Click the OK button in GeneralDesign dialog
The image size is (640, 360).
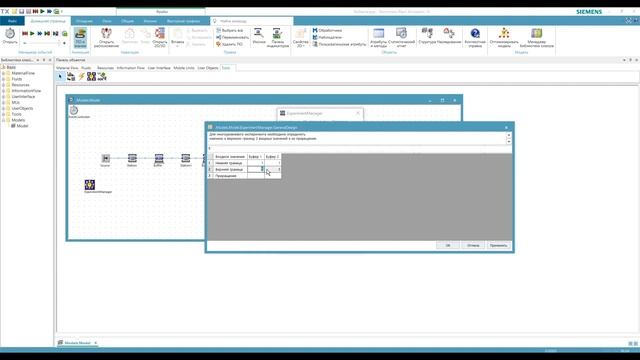click(448, 245)
